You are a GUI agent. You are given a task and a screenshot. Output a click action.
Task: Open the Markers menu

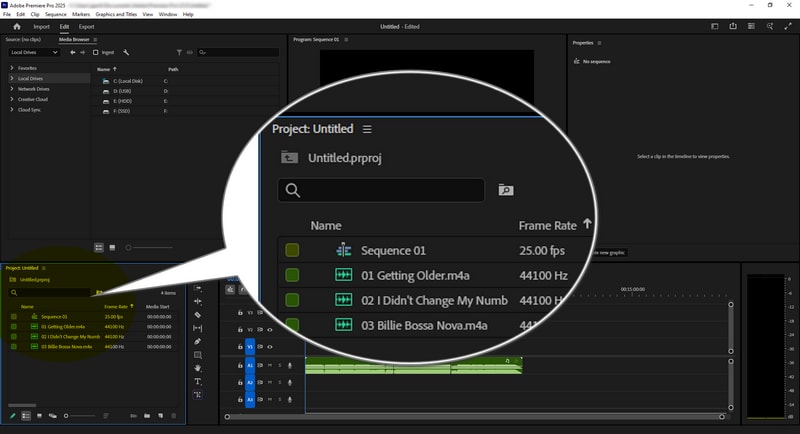(81, 14)
